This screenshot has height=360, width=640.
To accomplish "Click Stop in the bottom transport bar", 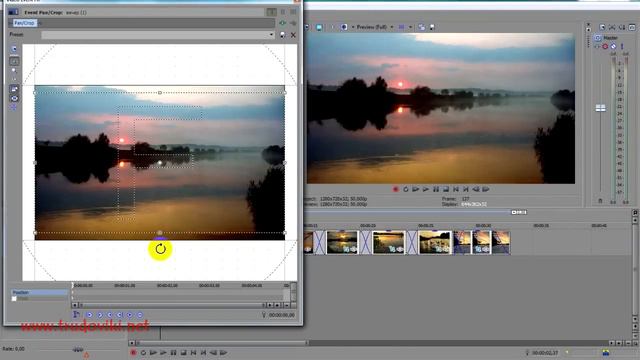I will 183,353.
